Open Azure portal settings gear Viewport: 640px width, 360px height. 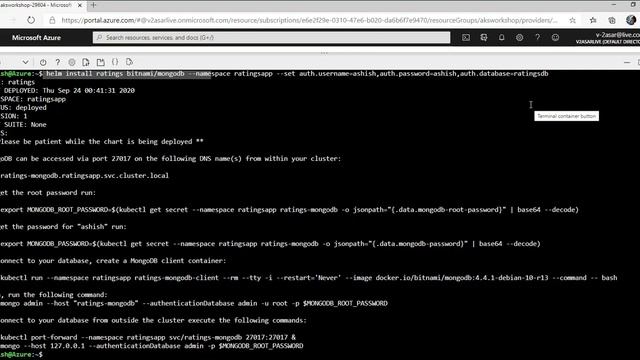tap(519, 38)
